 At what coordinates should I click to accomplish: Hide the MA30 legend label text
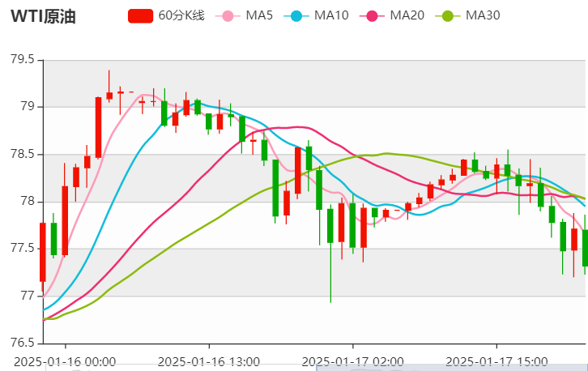coord(483,15)
